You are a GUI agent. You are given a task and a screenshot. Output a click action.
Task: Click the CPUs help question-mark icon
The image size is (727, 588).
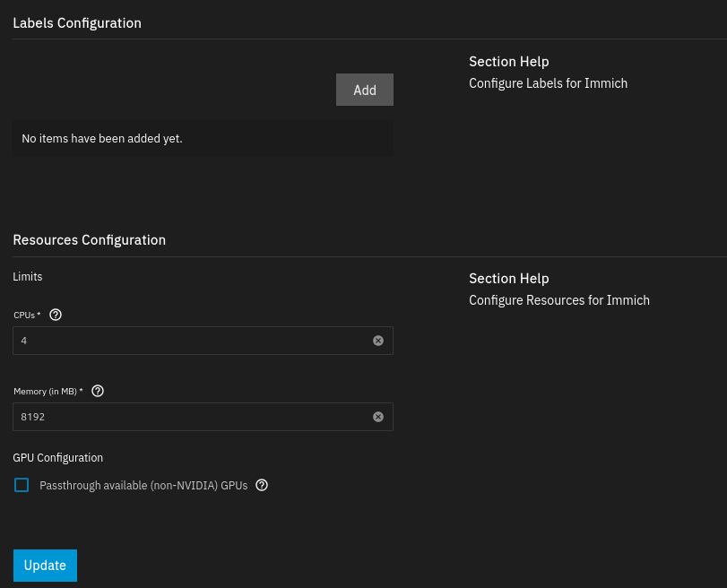[x=56, y=315]
